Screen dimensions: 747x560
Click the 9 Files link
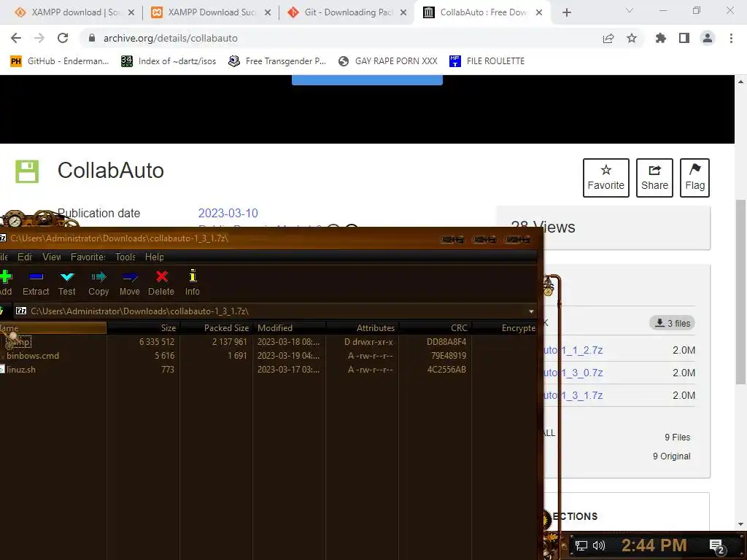[x=678, y=437]
